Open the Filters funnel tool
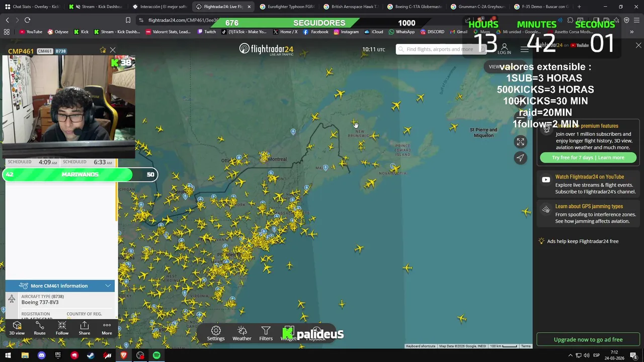Screen dimensions: 644x362 pos(266,333)
